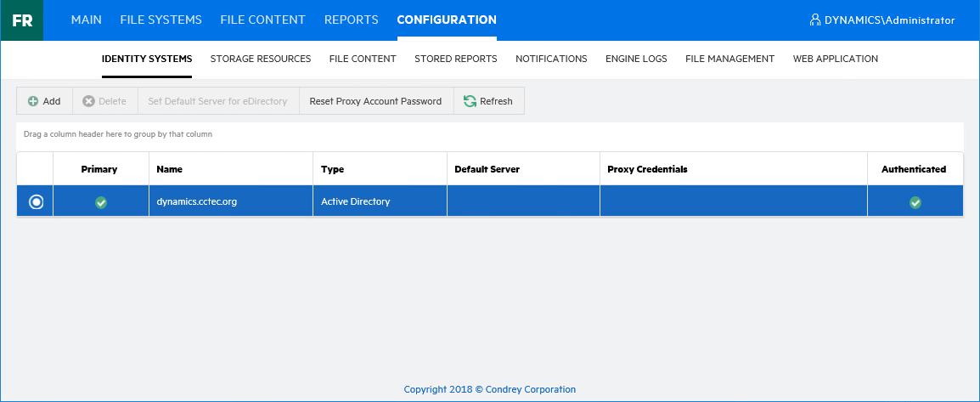Viewport: 980px width, 402px height.
Task: Select the dynamics.cctec.org row radio button
Action: click(x=36, y=202)
